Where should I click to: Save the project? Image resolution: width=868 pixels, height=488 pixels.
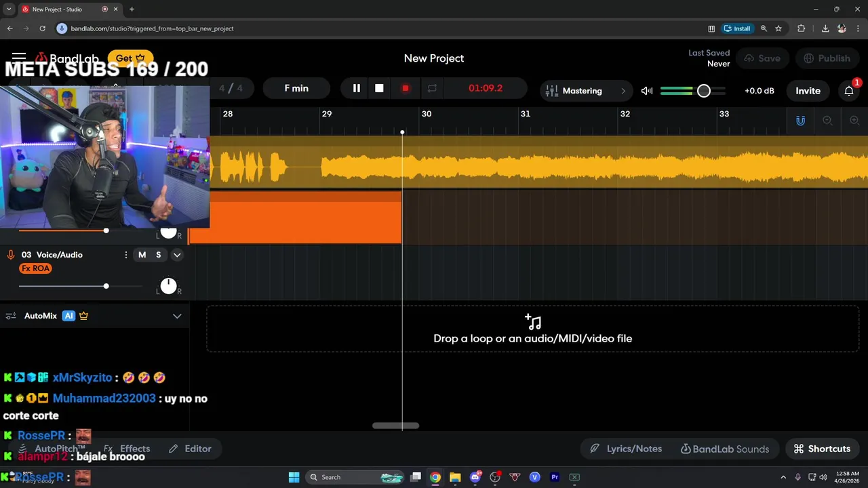pyautogui.click(x=762, y=58)
